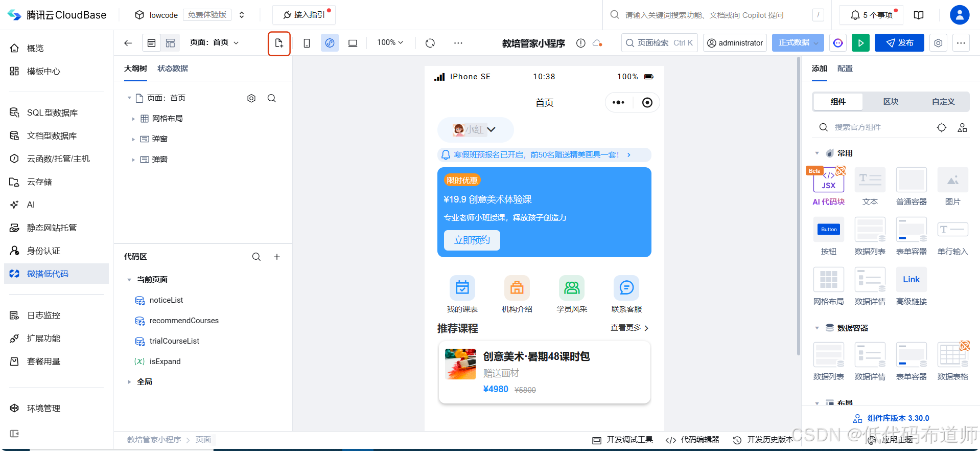Open the app settings hexagon icon
The image size is (980, 451).
[x=938, y=43]
